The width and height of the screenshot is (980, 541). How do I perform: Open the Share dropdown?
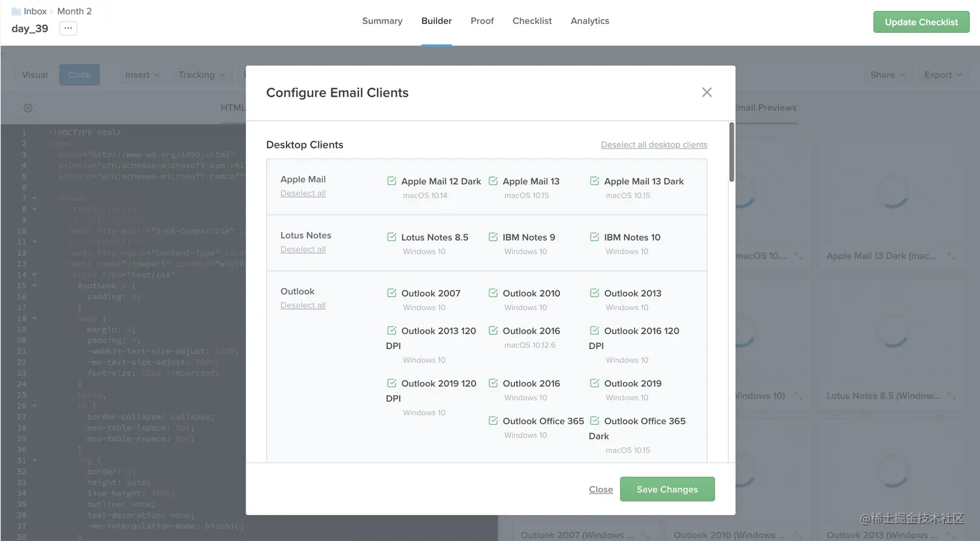887,75
